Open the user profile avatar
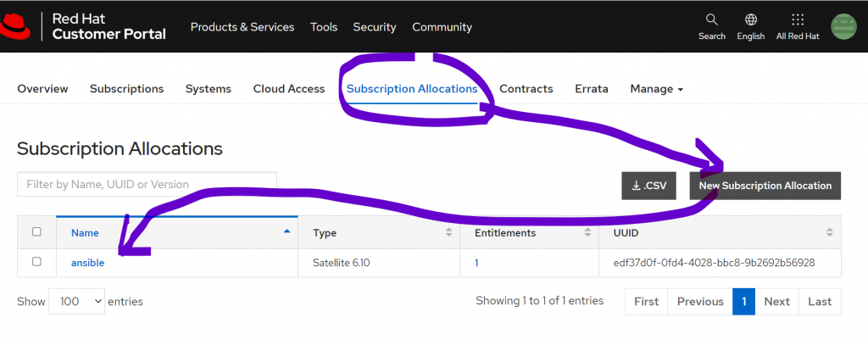This screenshot has height=345, width=868. (843, 26)
